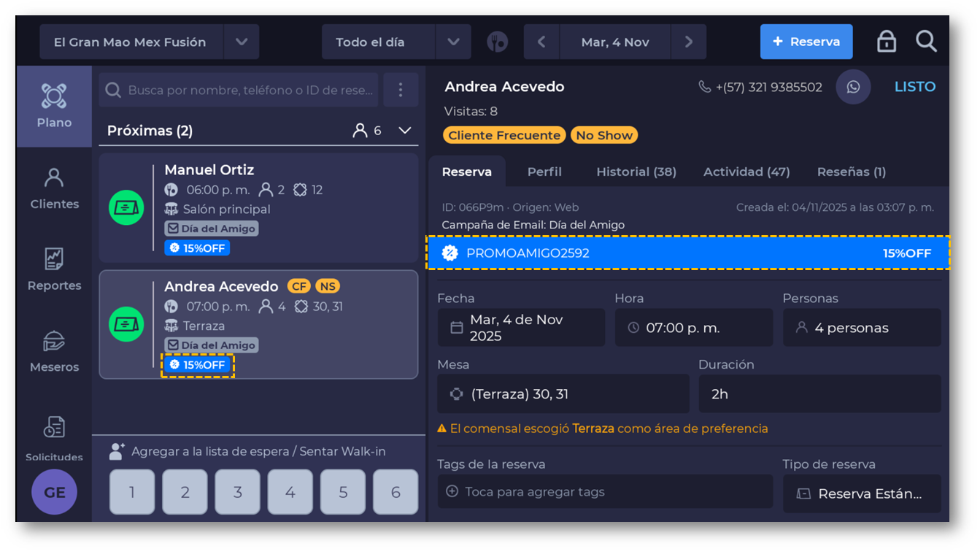
Task: Click the No Show tag
Action: (x=604, y=135)
